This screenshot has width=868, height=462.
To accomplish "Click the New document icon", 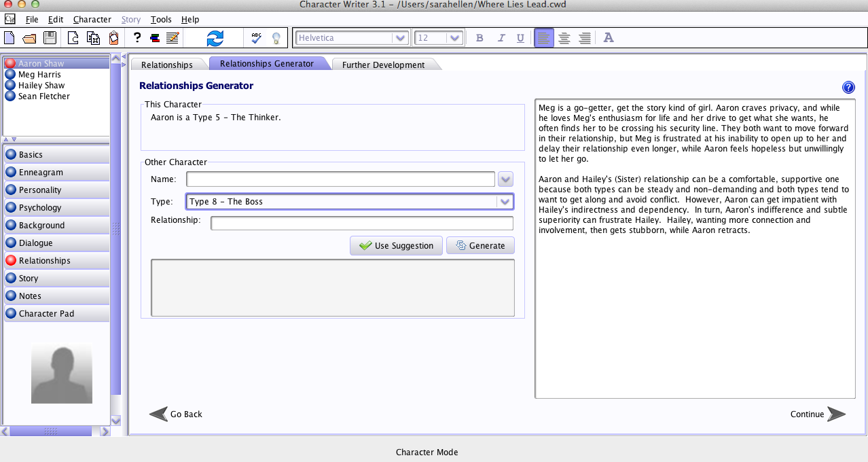I will (10, 38).
